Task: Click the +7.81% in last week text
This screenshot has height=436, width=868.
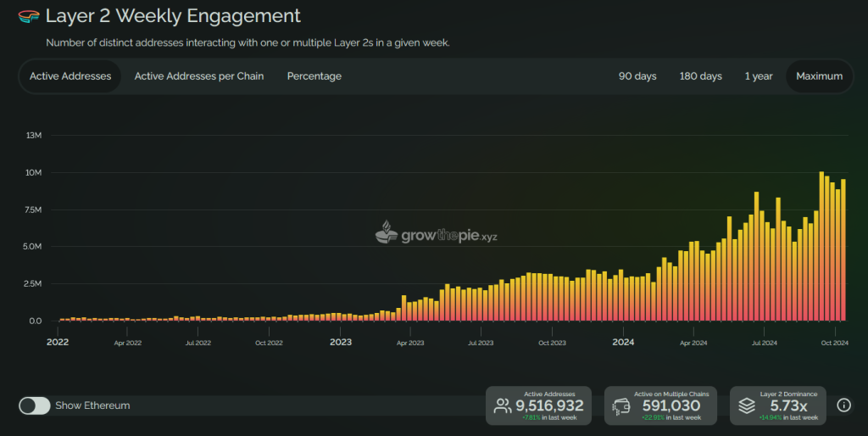Action: (549, 417)
